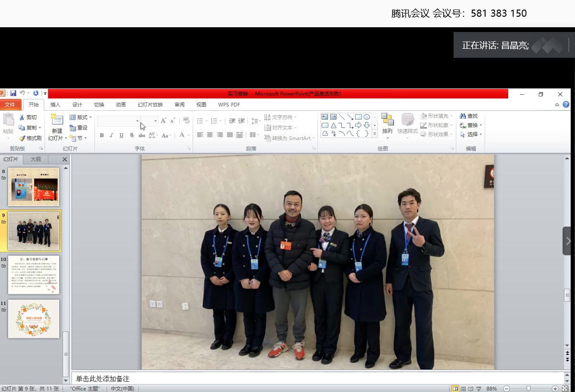The width and height of the screenshot is (575, 392).
Task: Click the Save icon in quick access toolbar
Action: click(13, 93)
